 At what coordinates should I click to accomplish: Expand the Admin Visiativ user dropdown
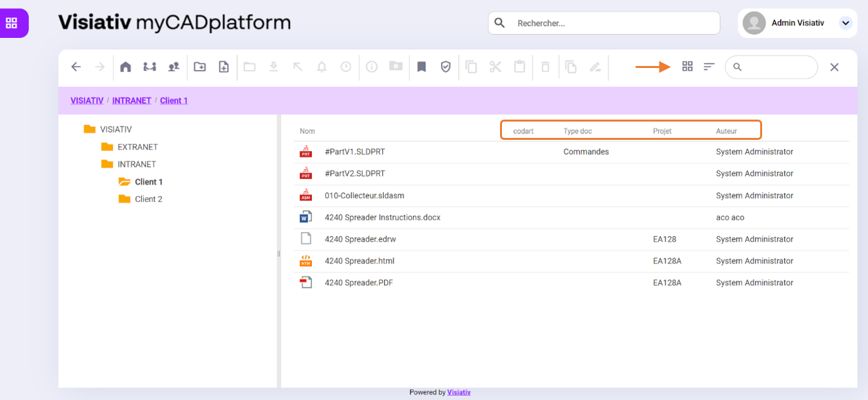(845, 23)
